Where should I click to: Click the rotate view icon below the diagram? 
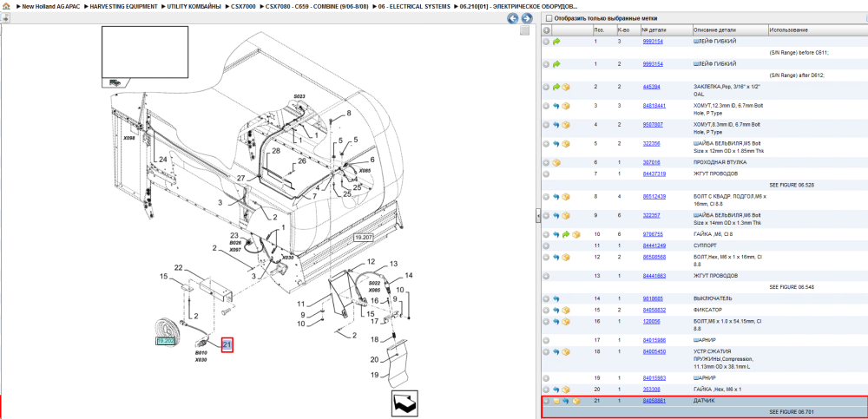(404, 404)
